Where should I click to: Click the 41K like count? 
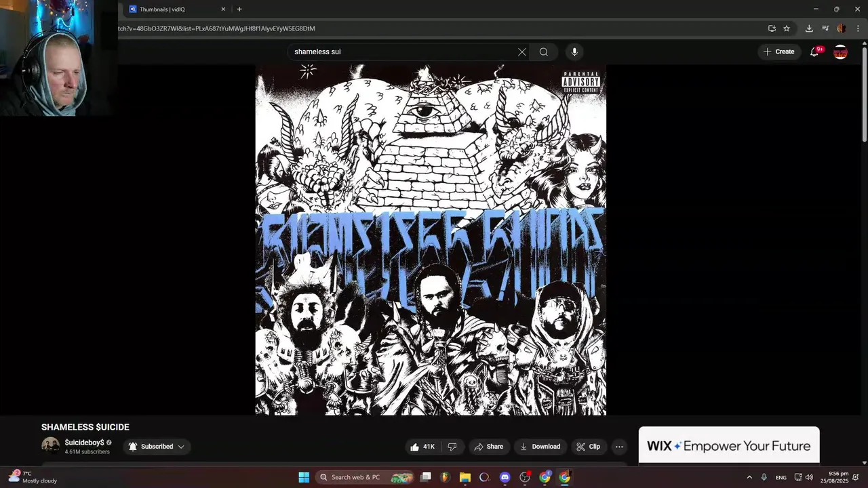429,447
